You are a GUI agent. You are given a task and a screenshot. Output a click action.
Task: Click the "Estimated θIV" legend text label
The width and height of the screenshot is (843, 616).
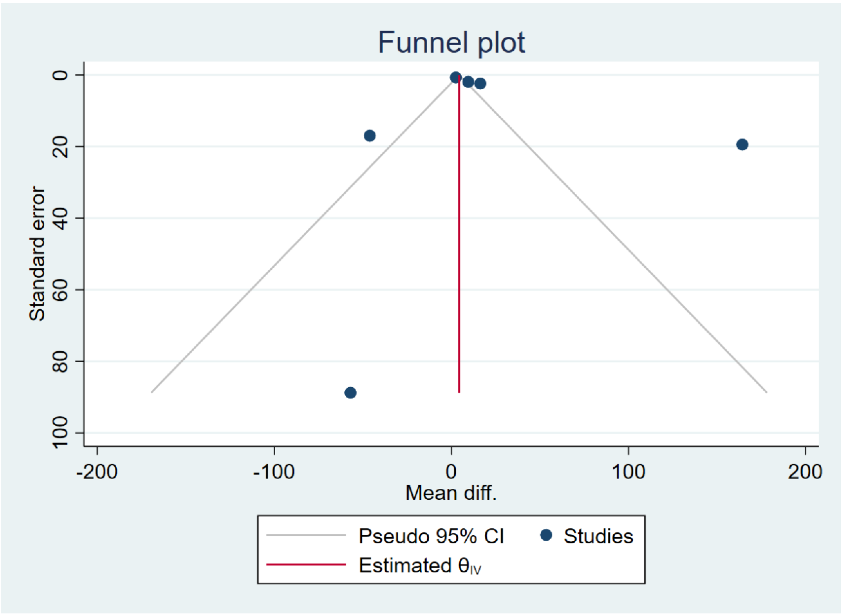pyautogui.click(x=420, y=566)
